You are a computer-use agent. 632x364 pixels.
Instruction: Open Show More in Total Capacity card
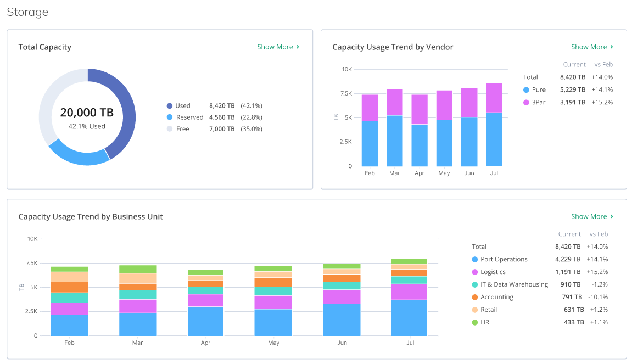[x=278, y=47]
